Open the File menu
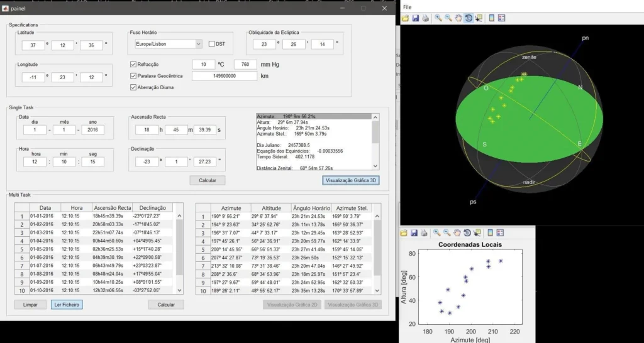Viewport: 644px width, 343px height. point(408,7)
